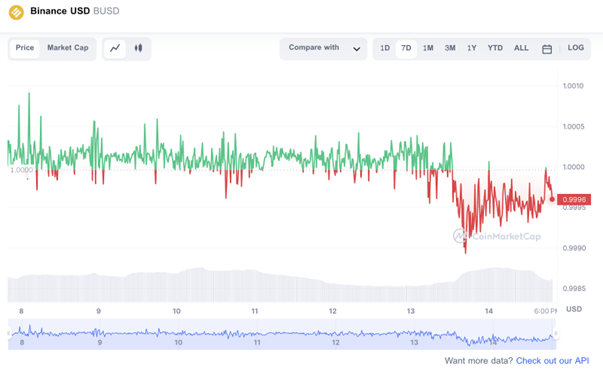Select the Market Cap tab
Screen dimensions: 603x379
click(x=68, y=48)
